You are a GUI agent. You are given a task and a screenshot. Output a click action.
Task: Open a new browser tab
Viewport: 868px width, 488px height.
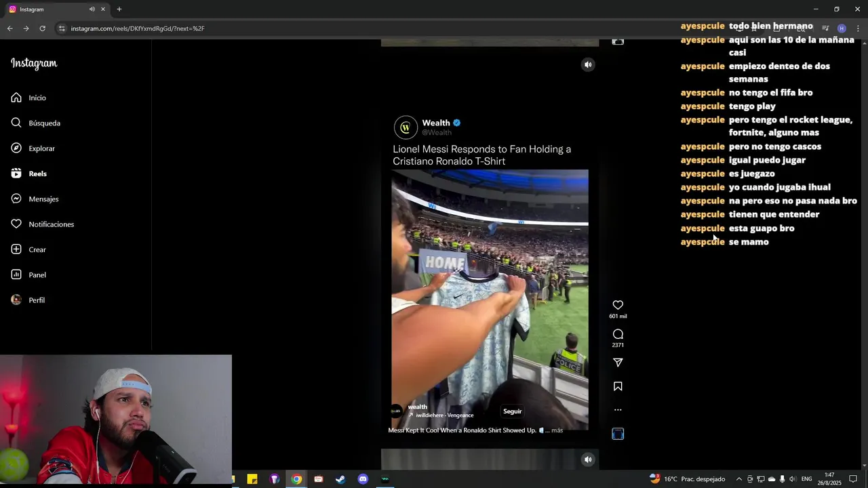(119, 9)
